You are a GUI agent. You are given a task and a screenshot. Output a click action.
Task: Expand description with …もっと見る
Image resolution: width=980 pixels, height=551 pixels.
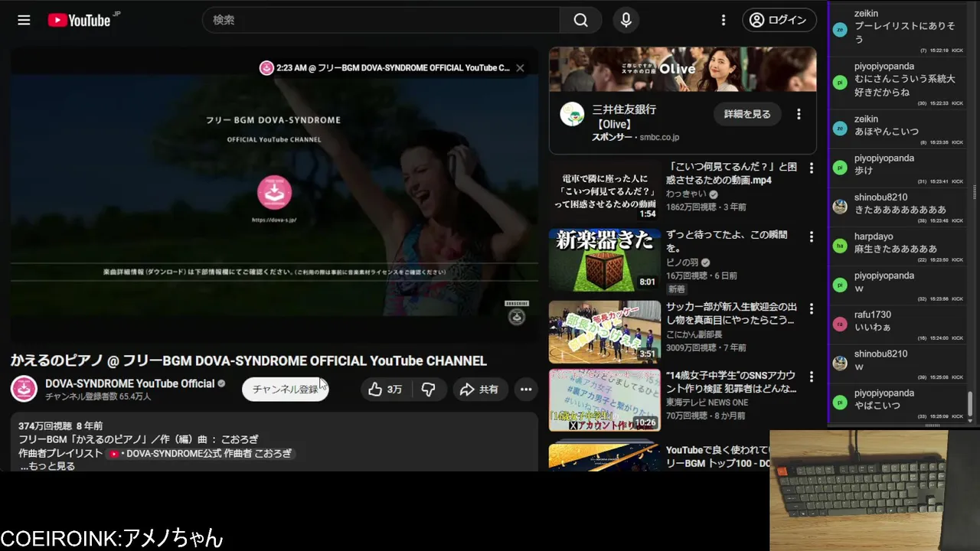pyautogui.click(x=47, y=465)
